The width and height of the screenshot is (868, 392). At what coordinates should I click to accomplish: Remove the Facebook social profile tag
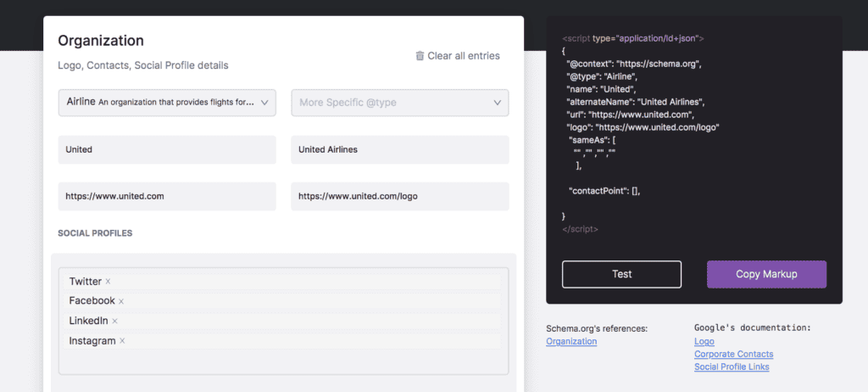[x=121, y=301]
